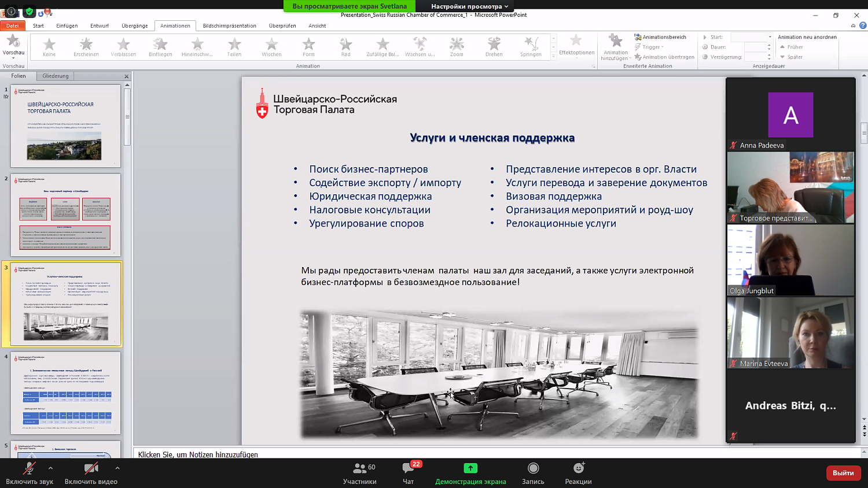
Task: Switch to the Gliederung outline tab
Action: click(x=56, y=76)
